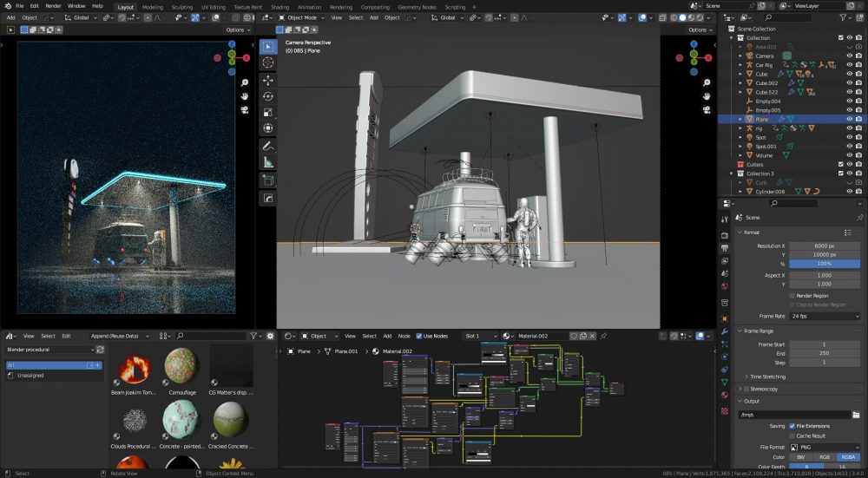Select Color Depth 16 button
The width and height of the screenshot is (868, 478).
pos(843,468)
